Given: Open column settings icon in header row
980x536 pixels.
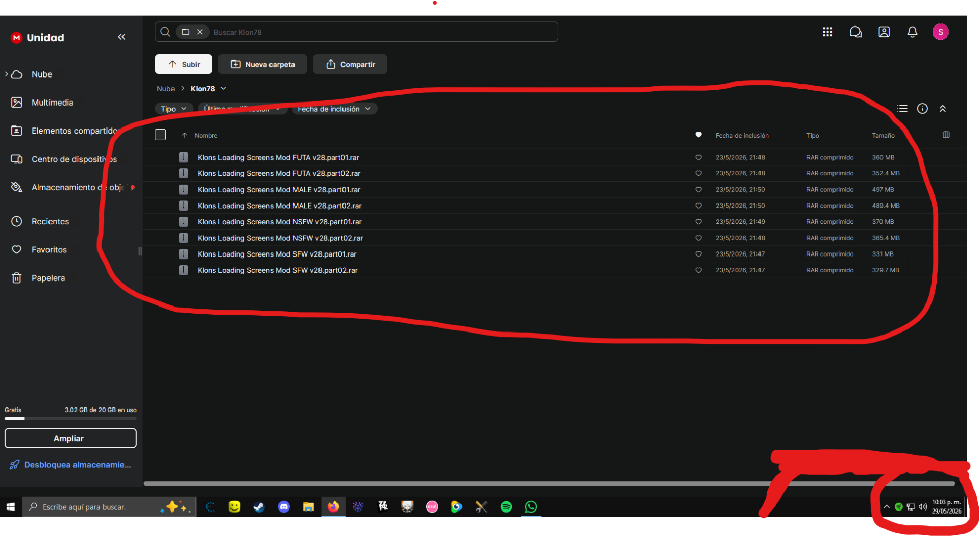Looking at the screenshot, I should 946,135.
